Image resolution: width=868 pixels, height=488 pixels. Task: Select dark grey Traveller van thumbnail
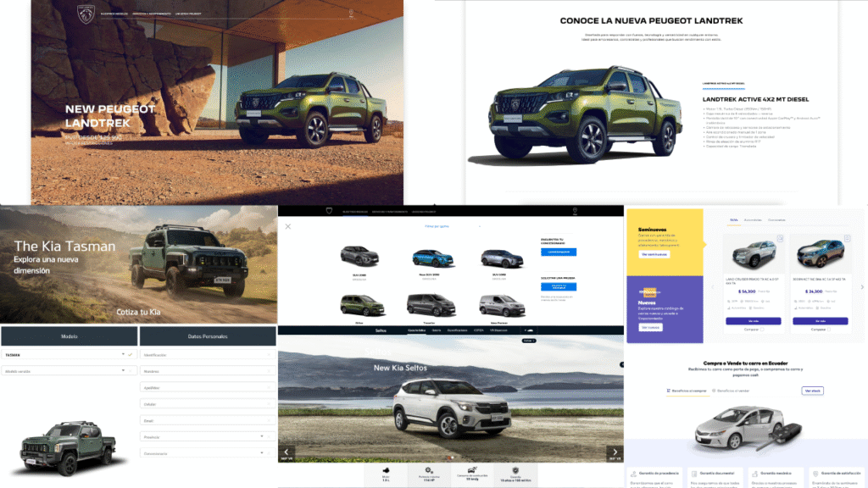(x=431, y=305)
